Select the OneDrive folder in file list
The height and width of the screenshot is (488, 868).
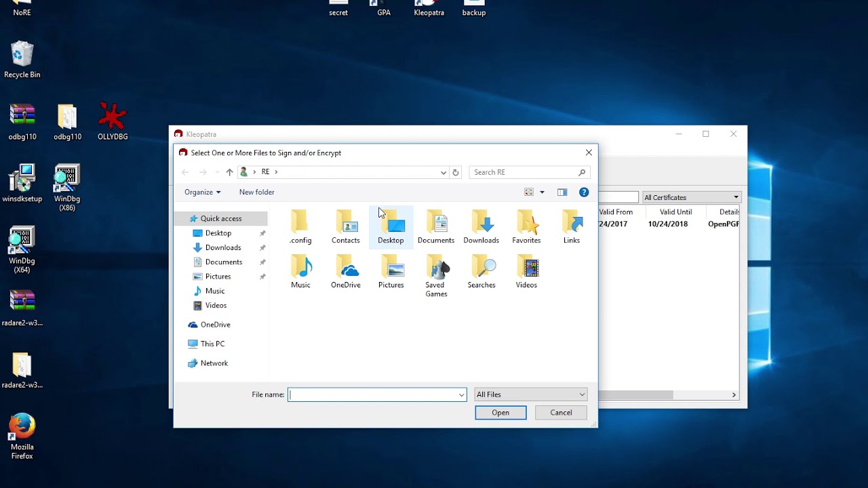pos(346,272)
